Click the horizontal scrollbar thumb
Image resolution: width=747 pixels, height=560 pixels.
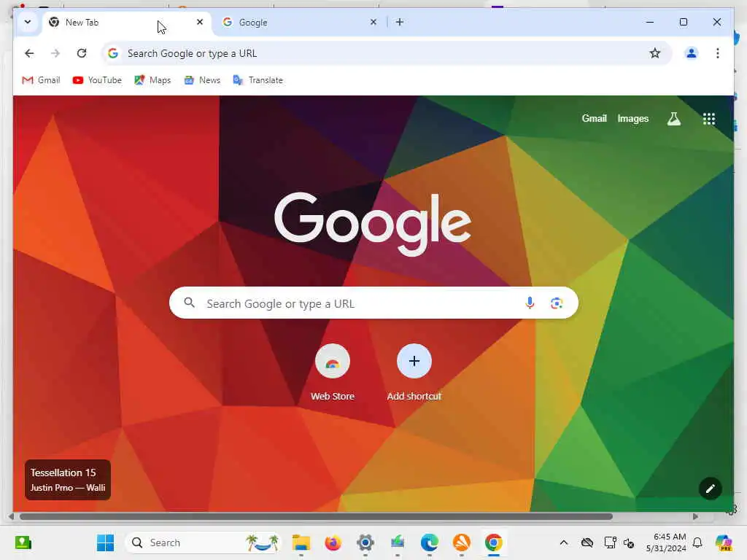tap(316, 517)
